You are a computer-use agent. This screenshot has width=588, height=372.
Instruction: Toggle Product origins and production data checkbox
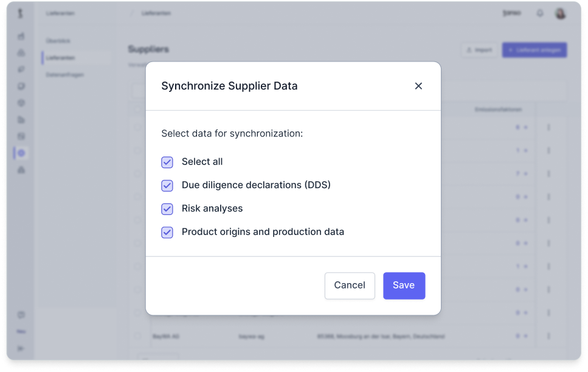[167, 233]
